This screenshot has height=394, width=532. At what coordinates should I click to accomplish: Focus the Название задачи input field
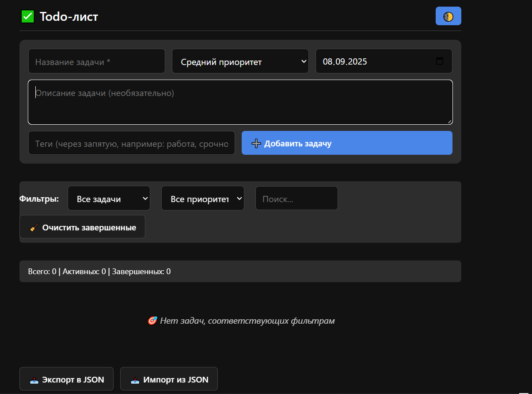click(96, 61)
